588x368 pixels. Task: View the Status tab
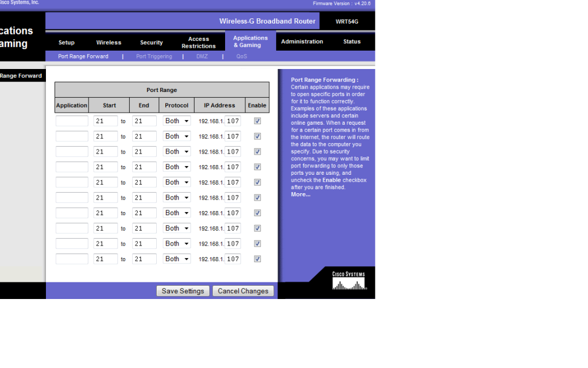[352, 42]
